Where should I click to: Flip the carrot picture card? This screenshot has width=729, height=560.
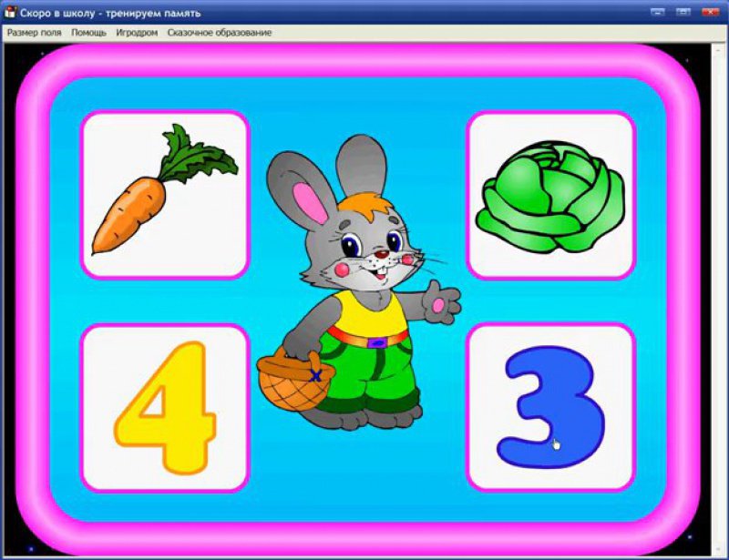click(x=165, y=195)
